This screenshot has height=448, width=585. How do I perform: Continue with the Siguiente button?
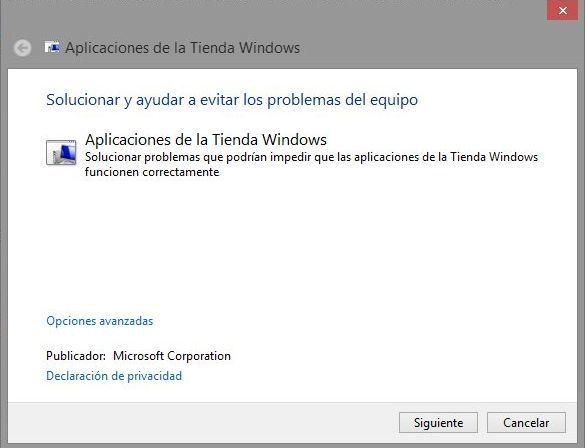(438, 423)
